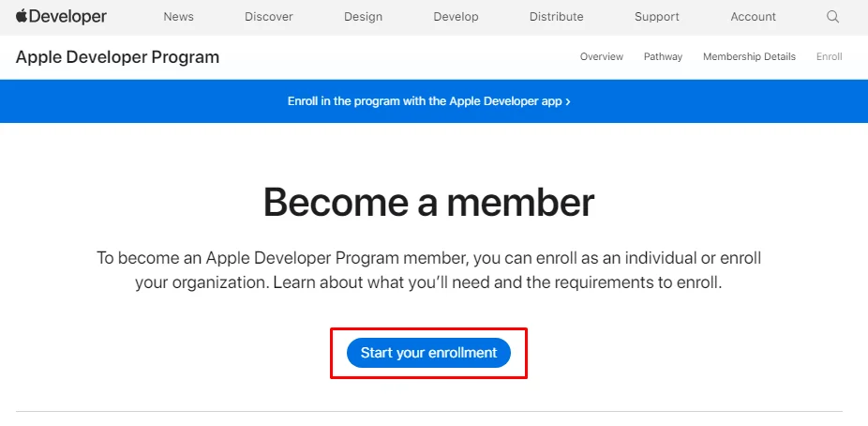
Task: Open the Distribute navigation item
Action: 557,17
